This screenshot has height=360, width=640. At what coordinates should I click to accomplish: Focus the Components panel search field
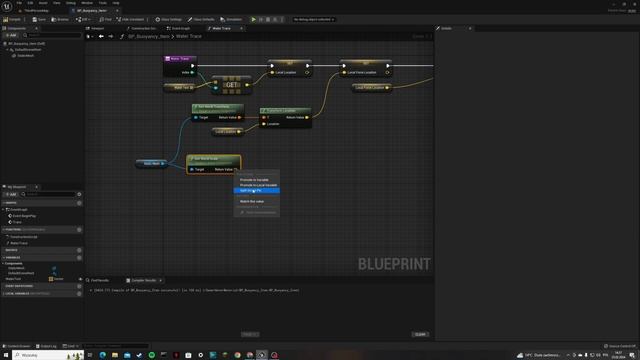tap(51, 36)
